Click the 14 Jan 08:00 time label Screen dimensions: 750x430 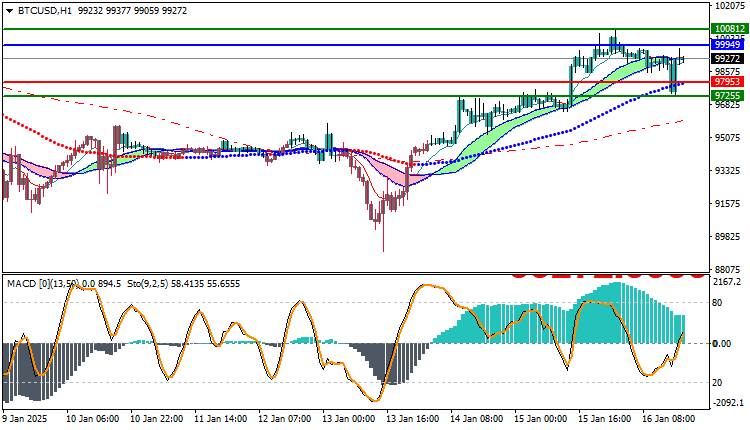476,419
